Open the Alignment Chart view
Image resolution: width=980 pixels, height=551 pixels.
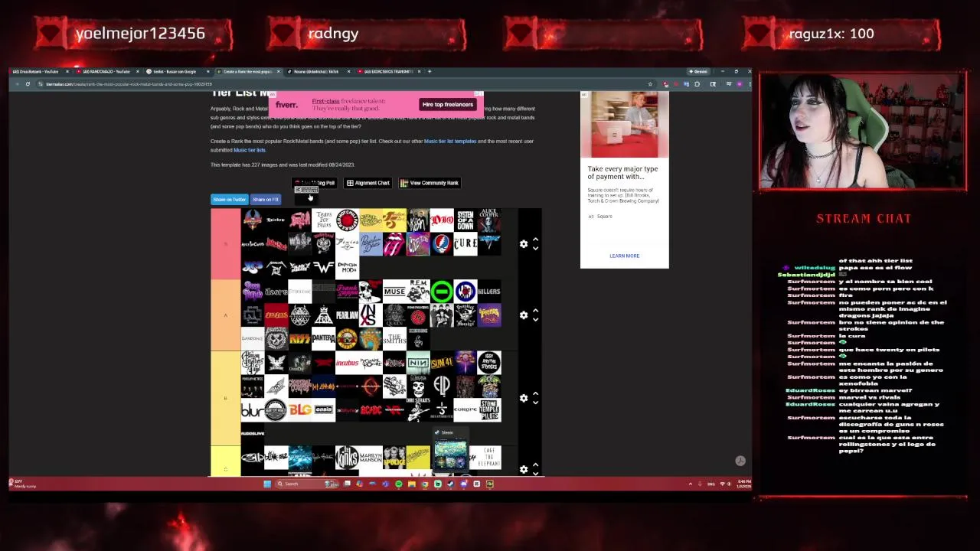pos(368,183)
